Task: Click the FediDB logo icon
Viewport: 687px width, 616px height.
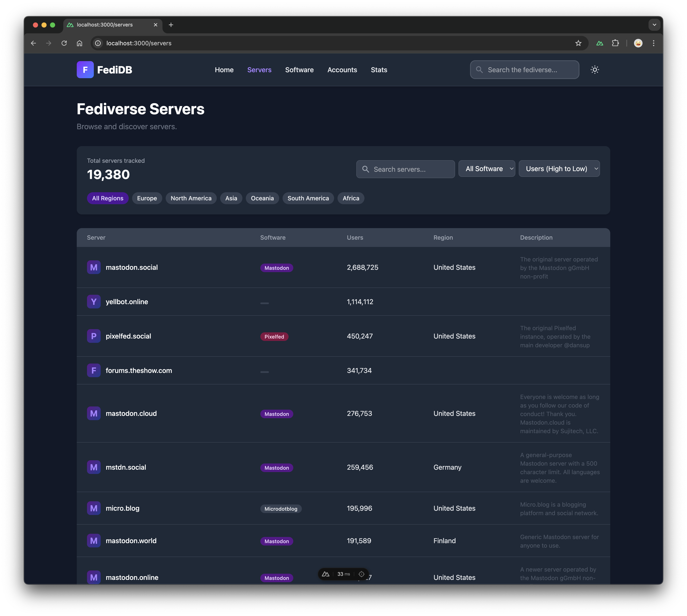Action: point(85,70)
